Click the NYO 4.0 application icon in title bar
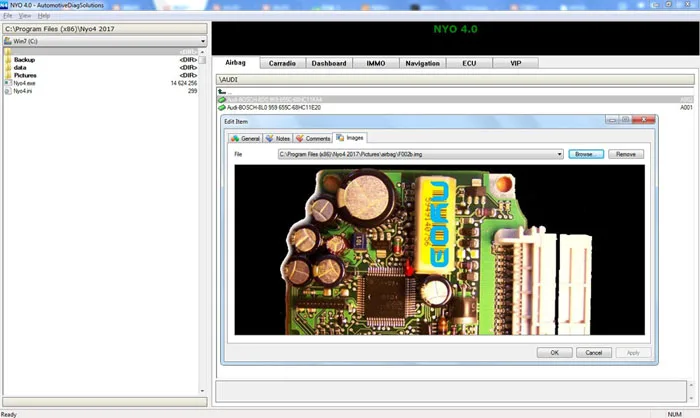The width and height of the screenshot is (700, 418). click(x=4, y=5)
